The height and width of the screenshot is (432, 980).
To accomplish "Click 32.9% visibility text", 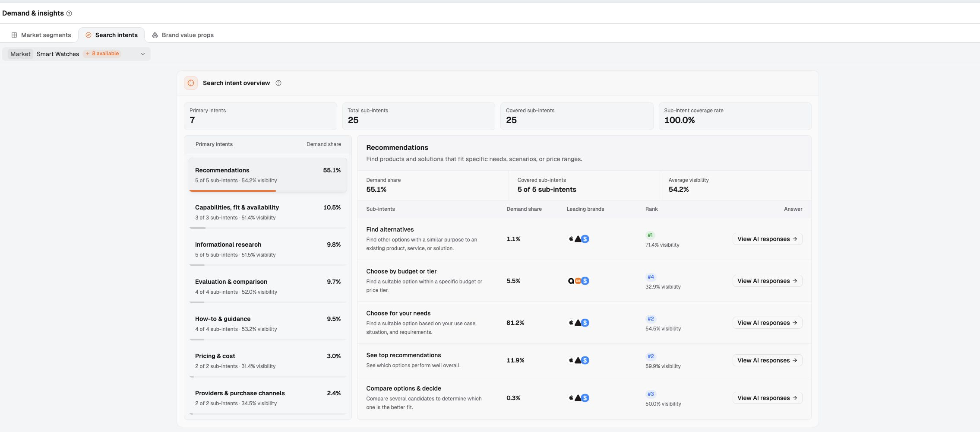I will (663, 287).
